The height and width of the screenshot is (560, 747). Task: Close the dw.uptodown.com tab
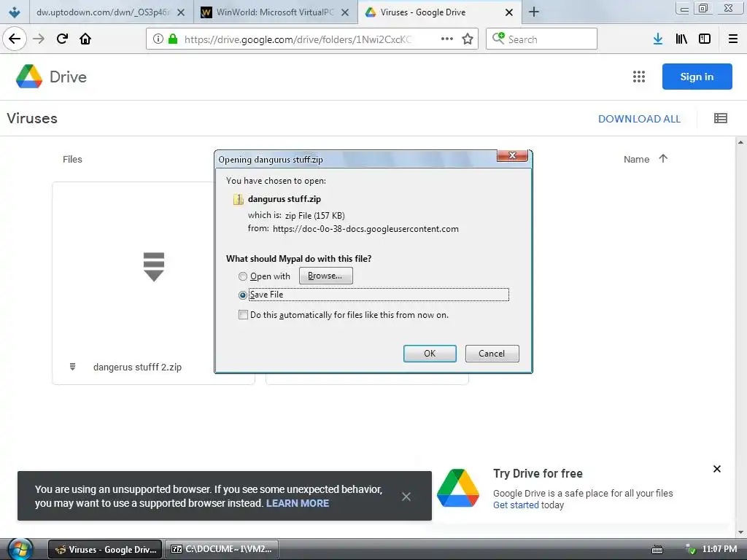pyautogui.click(x=181, y=12)
